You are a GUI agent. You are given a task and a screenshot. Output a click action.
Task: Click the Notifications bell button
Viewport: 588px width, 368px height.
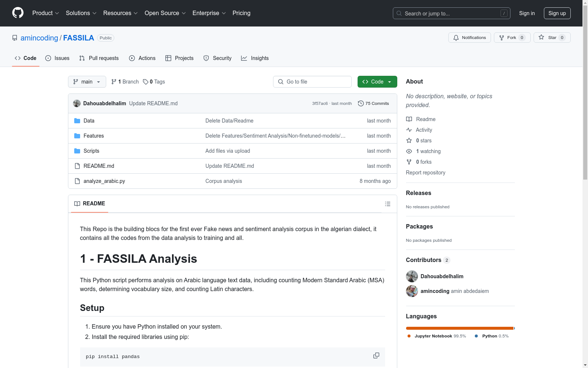click(470, 38)
